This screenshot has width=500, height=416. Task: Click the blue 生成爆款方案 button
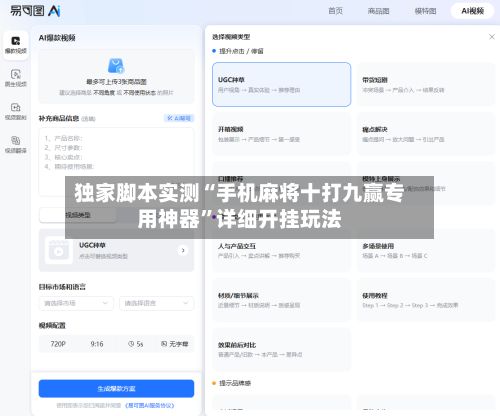[116, 388]
